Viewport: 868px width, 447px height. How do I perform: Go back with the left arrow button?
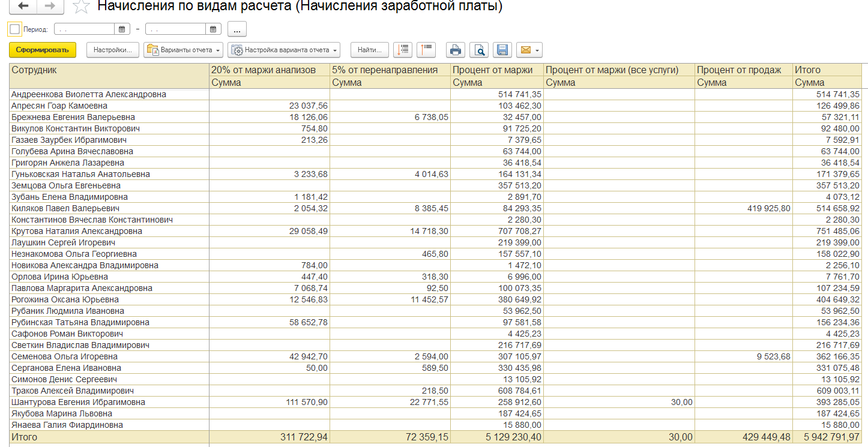(23, 7)
